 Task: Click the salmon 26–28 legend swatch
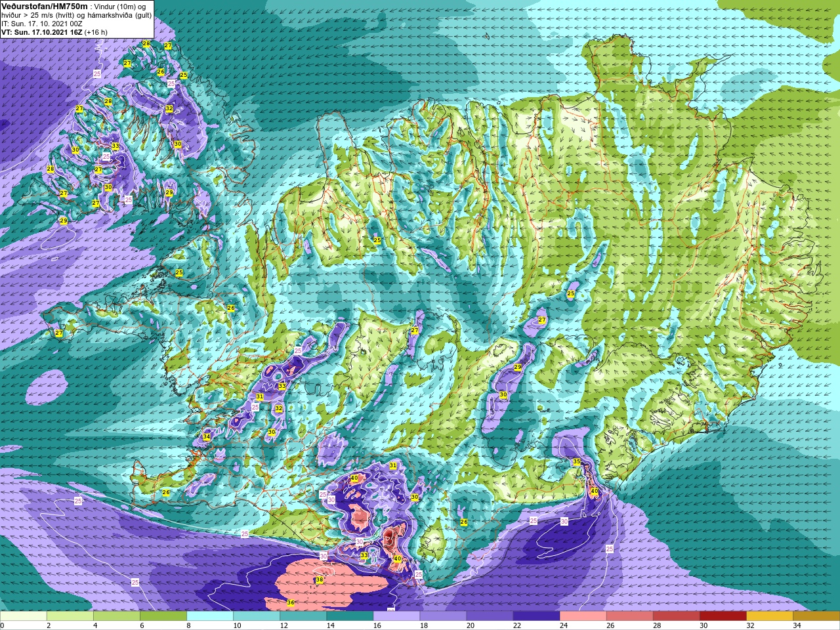coord(629,616)
